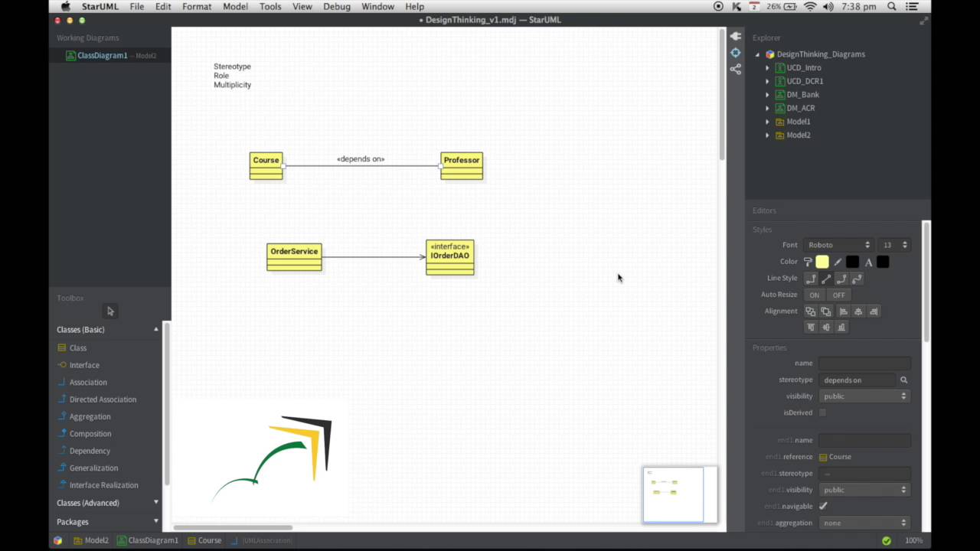The height and width of the screenshot is (551, 980).
Task: Click the stereotype input field
Action: point(857,380)
